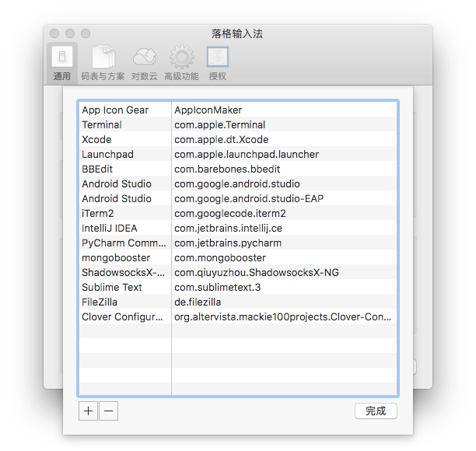Screen dimensions: 476x451
Task: Click the com.apple.dt.Xcode identifier
Action: coord(222,140)
